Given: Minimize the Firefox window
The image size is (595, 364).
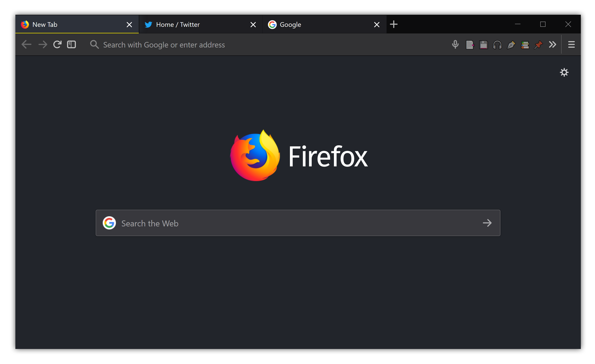Looking at the screenshot, I should [518, 24].
